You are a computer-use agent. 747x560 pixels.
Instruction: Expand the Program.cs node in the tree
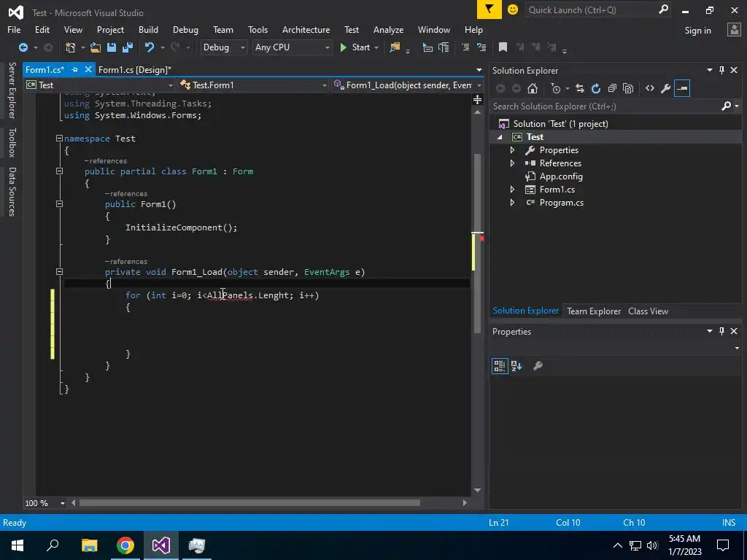(x=513, y=203)
